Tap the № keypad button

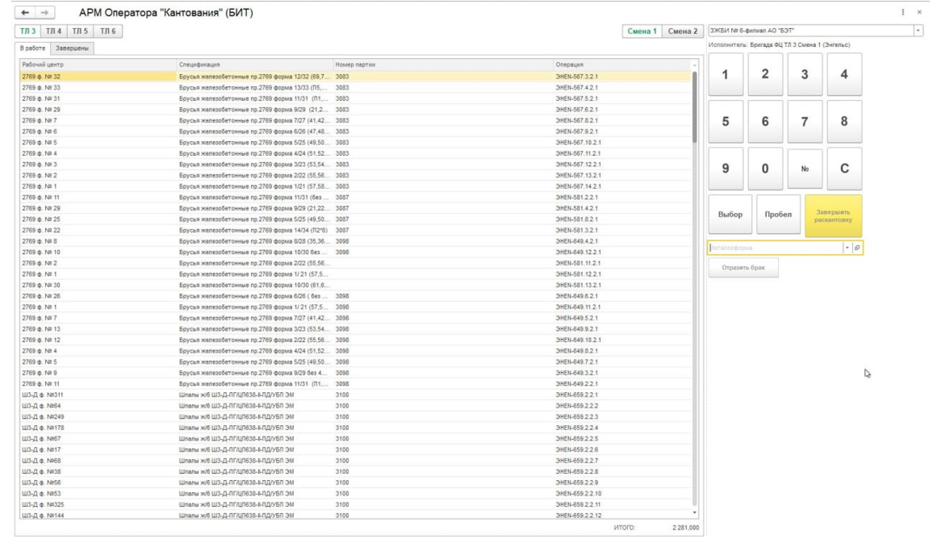(x=805, y=169)
